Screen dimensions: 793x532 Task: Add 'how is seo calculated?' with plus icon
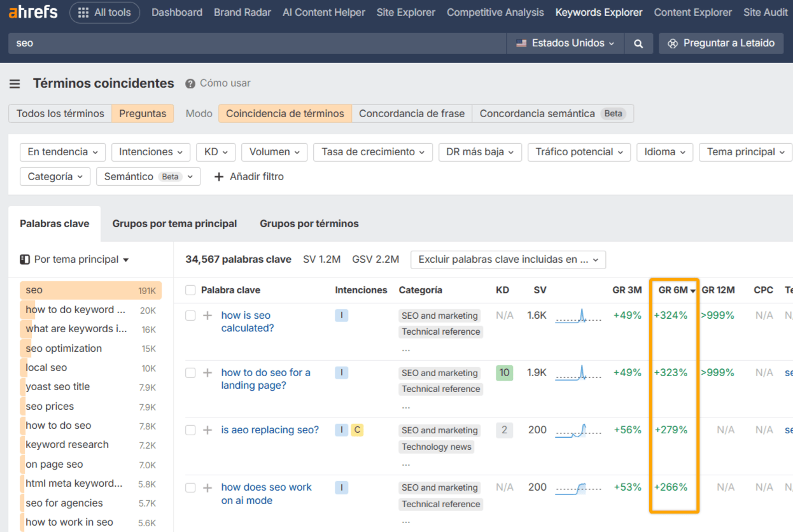pos(207,316)
